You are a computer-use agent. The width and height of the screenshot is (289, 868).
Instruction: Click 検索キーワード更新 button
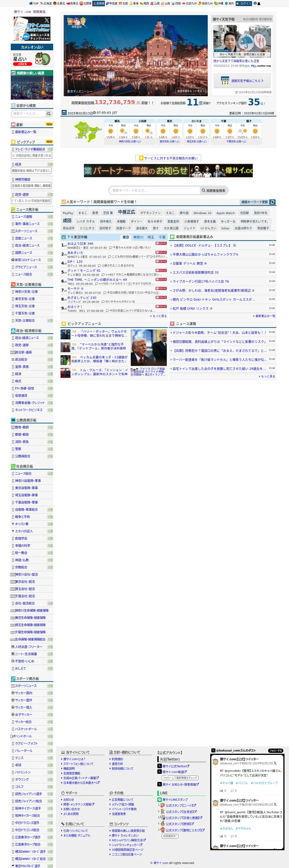(x=255, y=202)
